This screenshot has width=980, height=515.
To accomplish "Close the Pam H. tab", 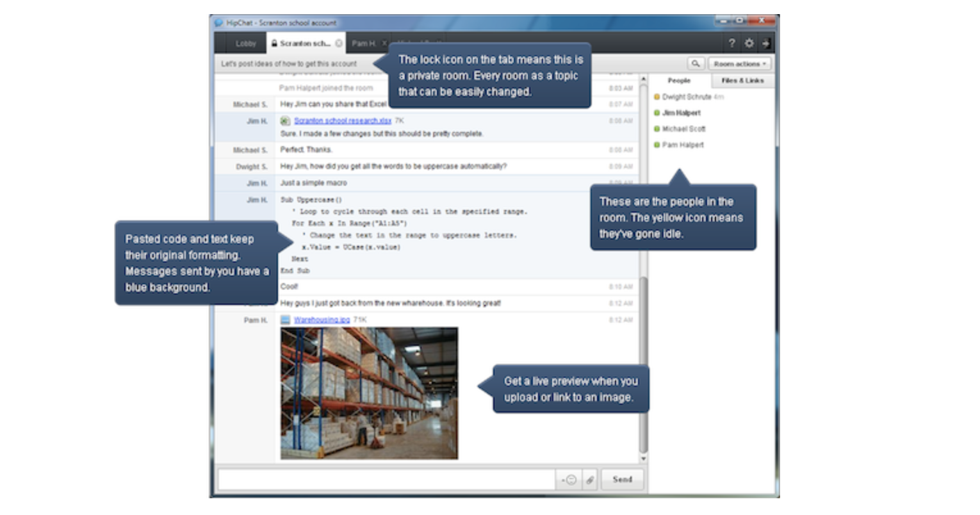I will click(384, 44).
